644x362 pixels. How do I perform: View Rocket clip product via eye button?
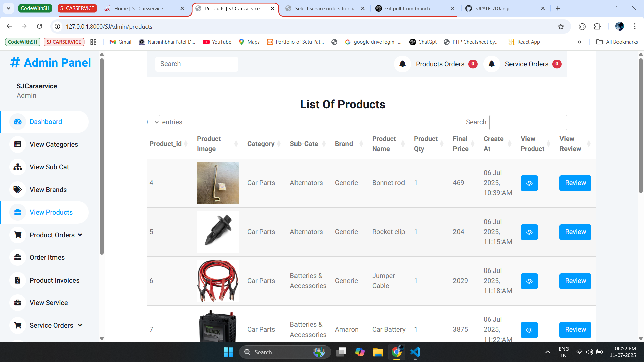[529, 232]
